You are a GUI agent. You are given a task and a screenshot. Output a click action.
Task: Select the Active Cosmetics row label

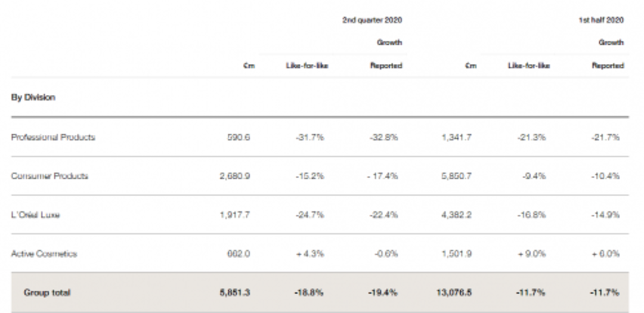[x=44, y=253]
